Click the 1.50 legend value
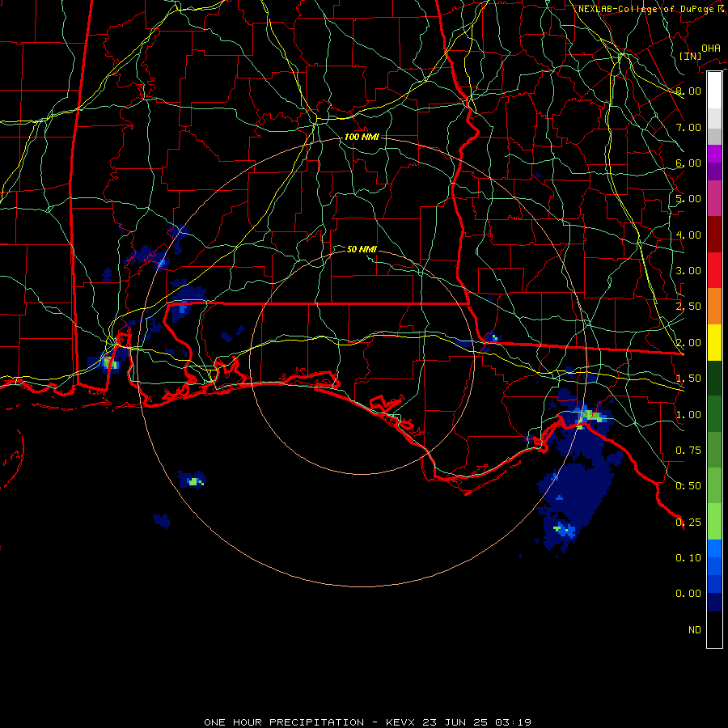Viewport: 728px width, 728px height. coord(688,379)
